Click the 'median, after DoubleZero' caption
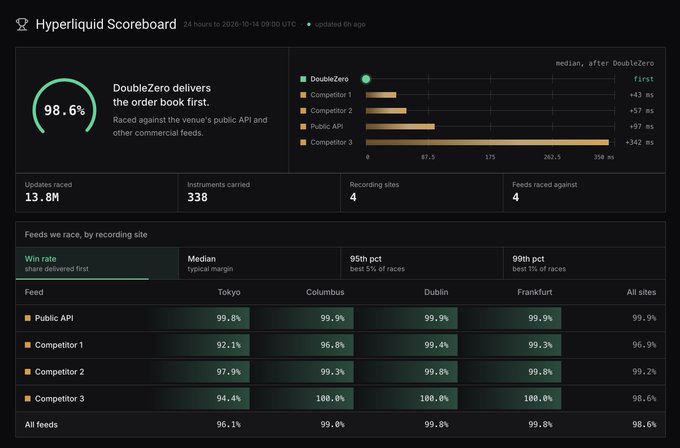Viewport: 680px width, 448px height. [605, 63]
